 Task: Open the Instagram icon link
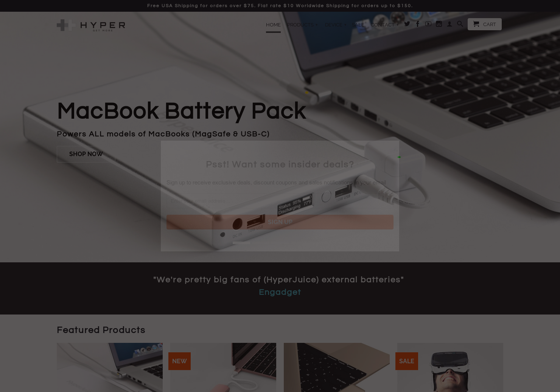(x=439, y=24)
